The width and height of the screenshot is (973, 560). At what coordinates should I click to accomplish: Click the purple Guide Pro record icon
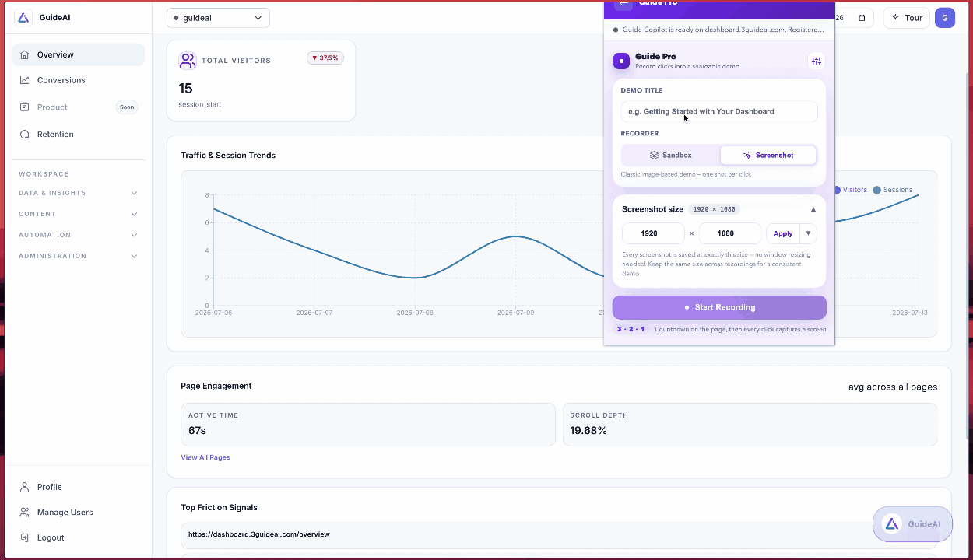(x=621, y=61)
